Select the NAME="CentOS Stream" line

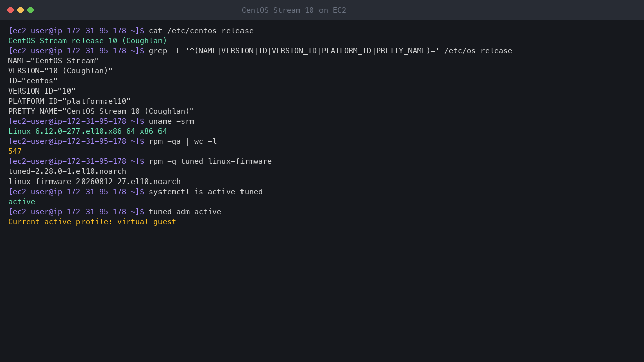[53, 61]
